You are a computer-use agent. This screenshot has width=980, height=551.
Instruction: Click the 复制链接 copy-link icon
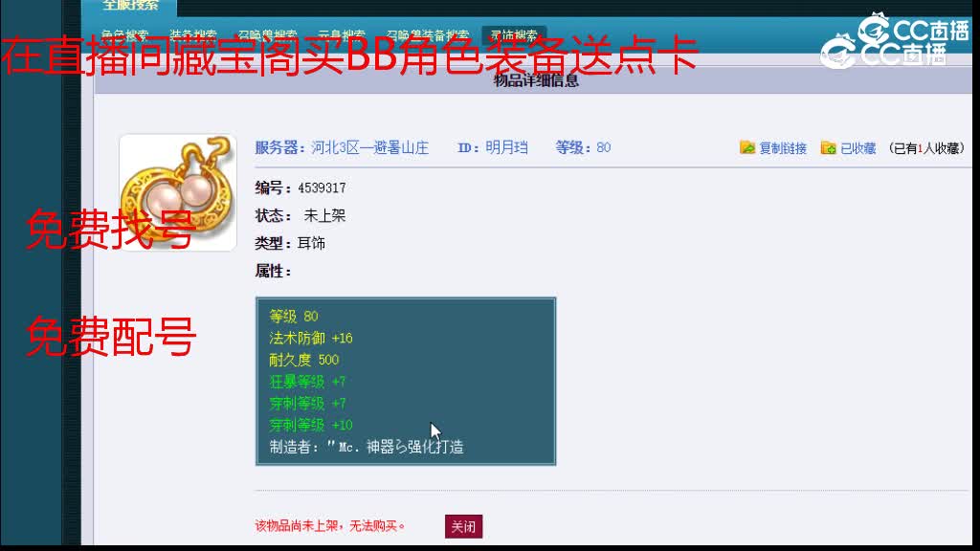pyautogui.click(x=747, y=147)
